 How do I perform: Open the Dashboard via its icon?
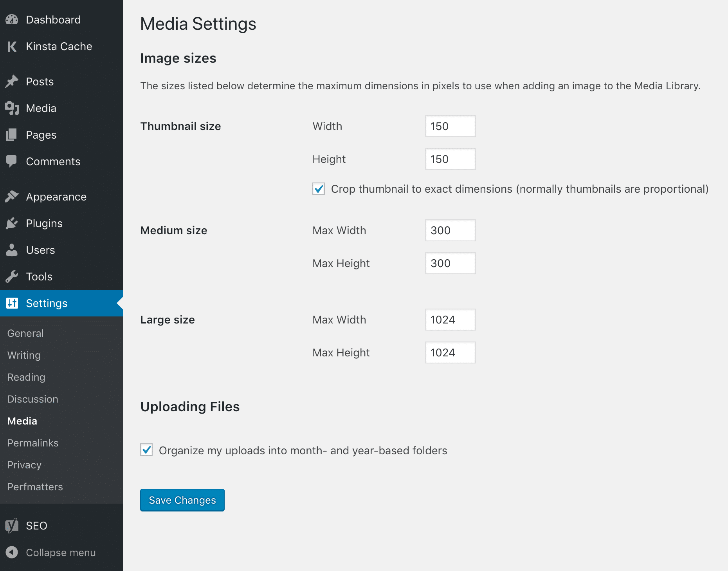coord(12,19)
